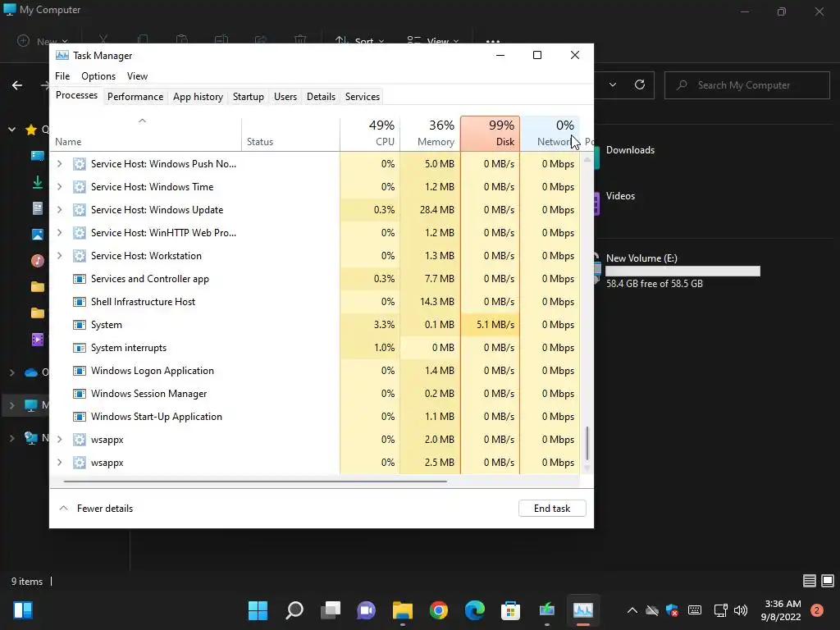
Task: Click the volume speaker tray icon
Action: [741, 610]
